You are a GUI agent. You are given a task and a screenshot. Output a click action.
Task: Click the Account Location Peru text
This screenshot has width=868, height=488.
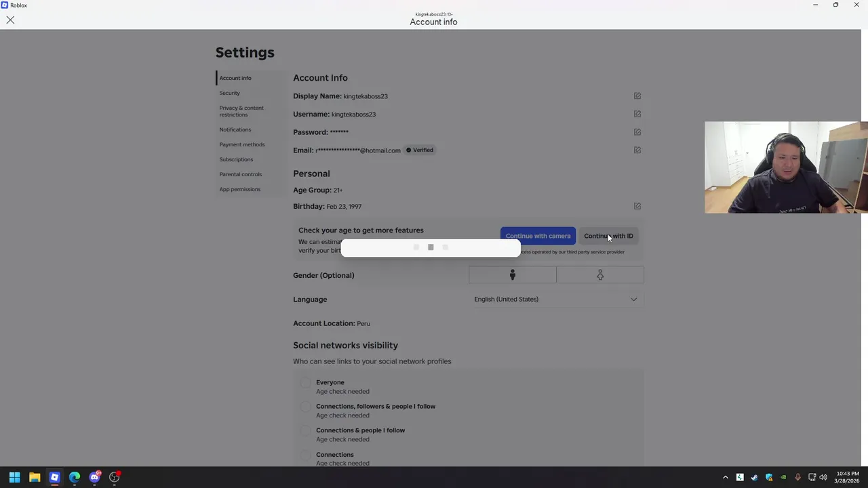[332, 323]
